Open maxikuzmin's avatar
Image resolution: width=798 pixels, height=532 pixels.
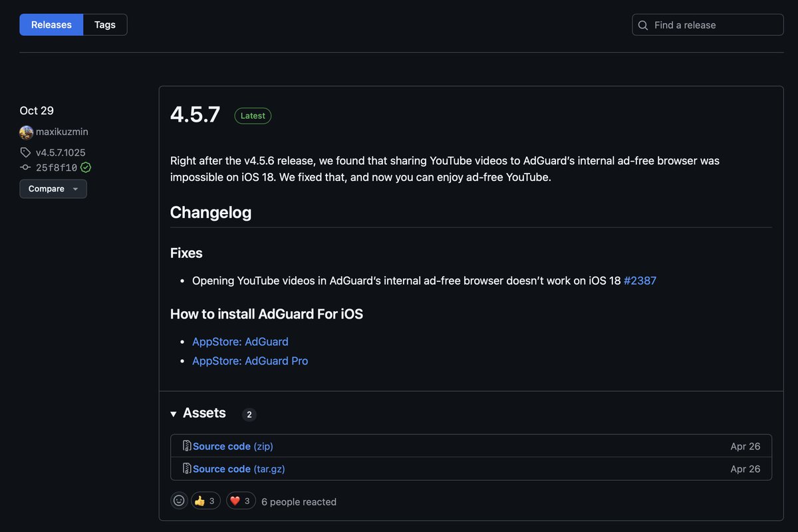point(27,132)
